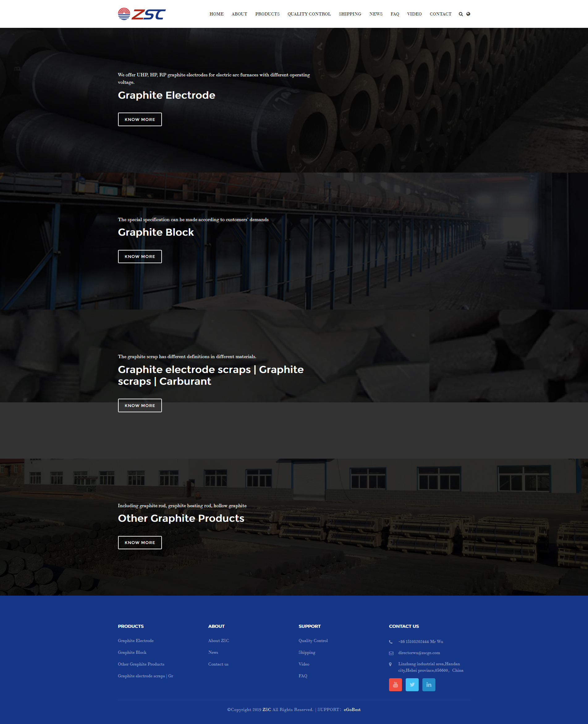
Task: Open the Products menu item
Action: tap(267, 14)
